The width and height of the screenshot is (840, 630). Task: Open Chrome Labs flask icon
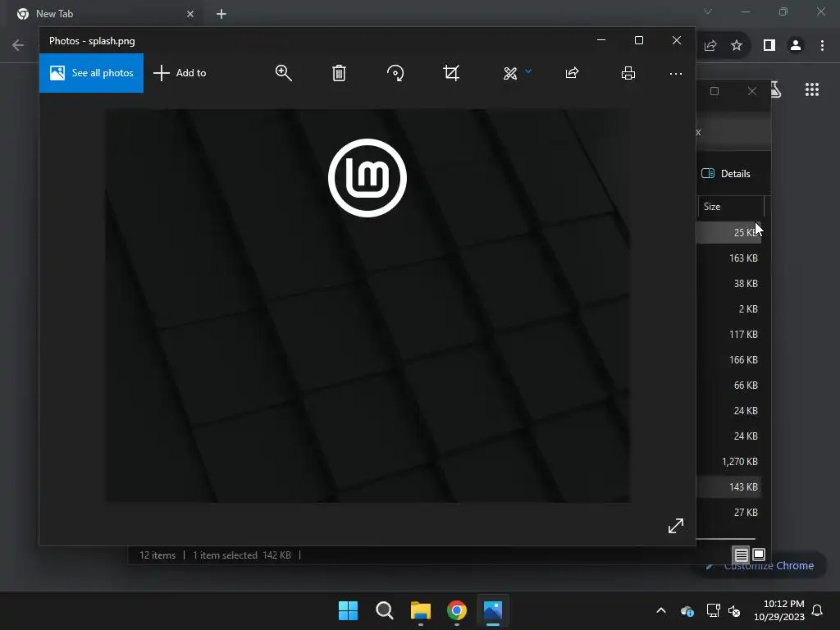point(776,89)
